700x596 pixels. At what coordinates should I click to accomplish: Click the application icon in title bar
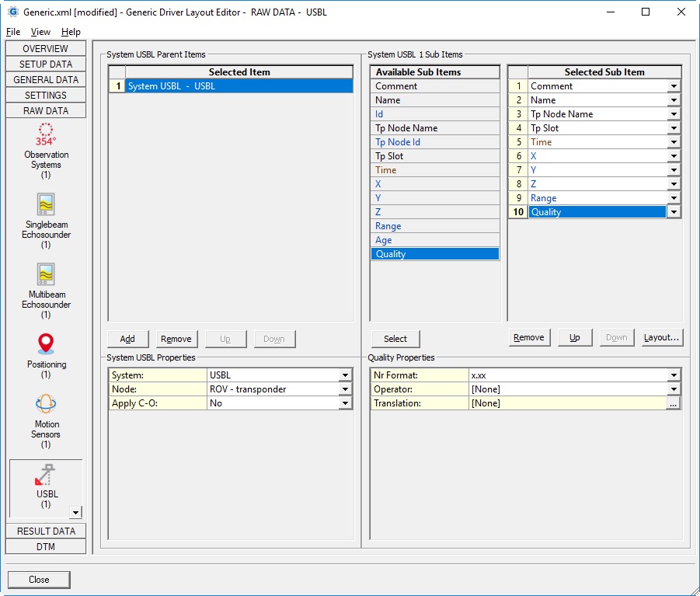(x=12, y=12)
